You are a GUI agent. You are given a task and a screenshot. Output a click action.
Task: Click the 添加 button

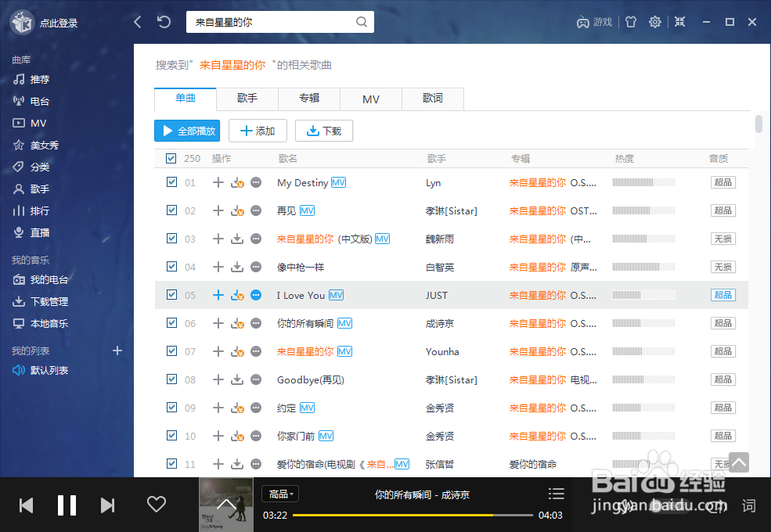click(x=258, y=131)
